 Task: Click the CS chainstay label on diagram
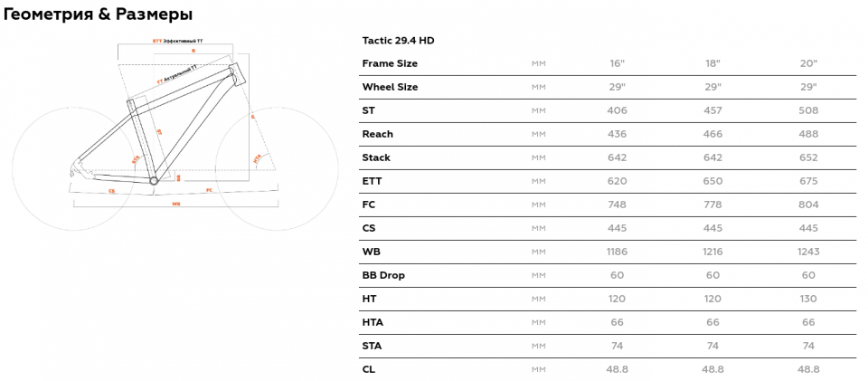[x=111, y=191]
